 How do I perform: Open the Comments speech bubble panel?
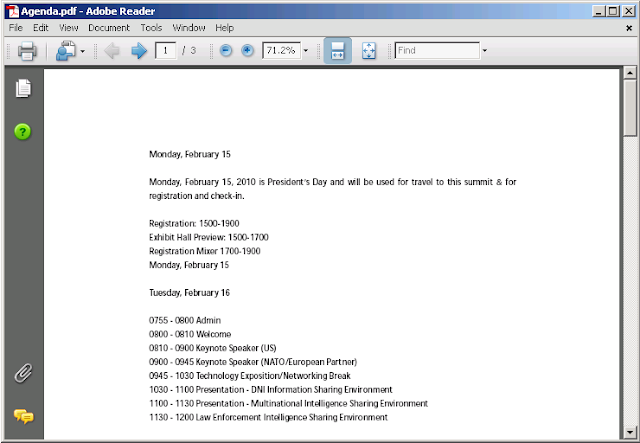(24, 416)
